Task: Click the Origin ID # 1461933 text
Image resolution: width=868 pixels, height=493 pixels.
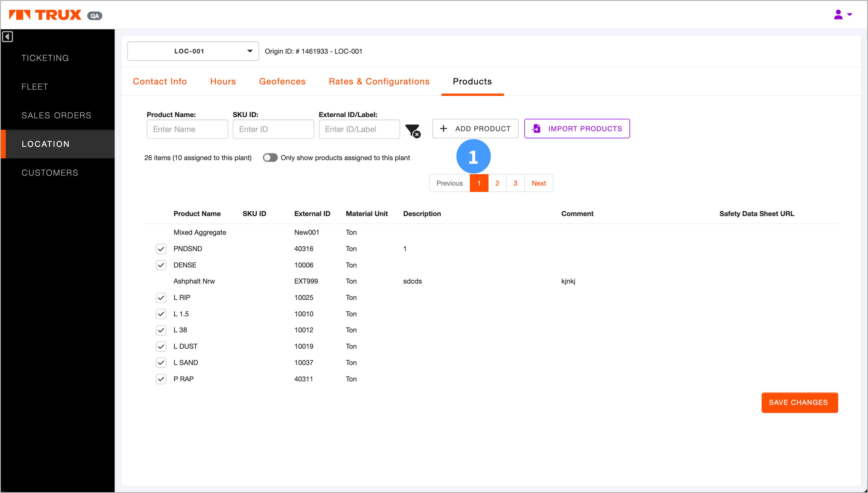Action: [x=313, y=51]
